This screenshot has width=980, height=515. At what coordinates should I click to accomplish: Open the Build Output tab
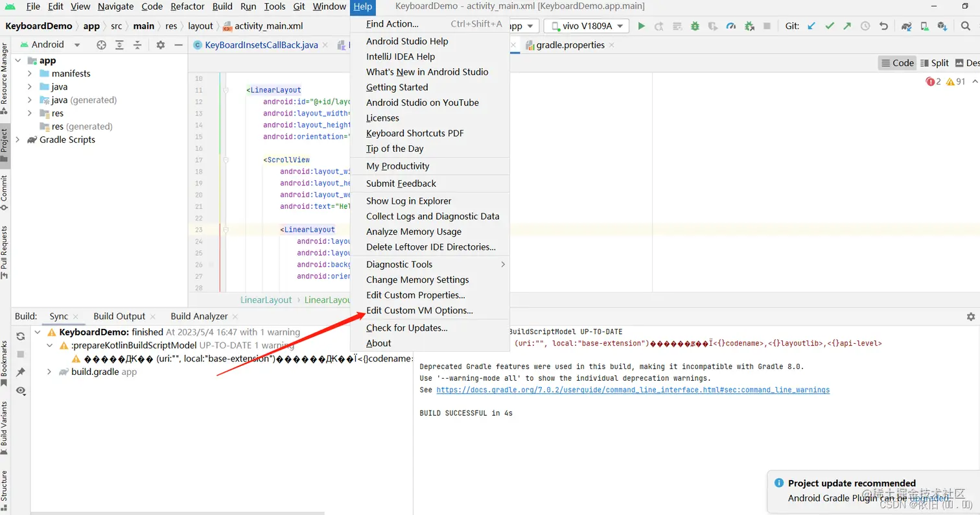119,317
